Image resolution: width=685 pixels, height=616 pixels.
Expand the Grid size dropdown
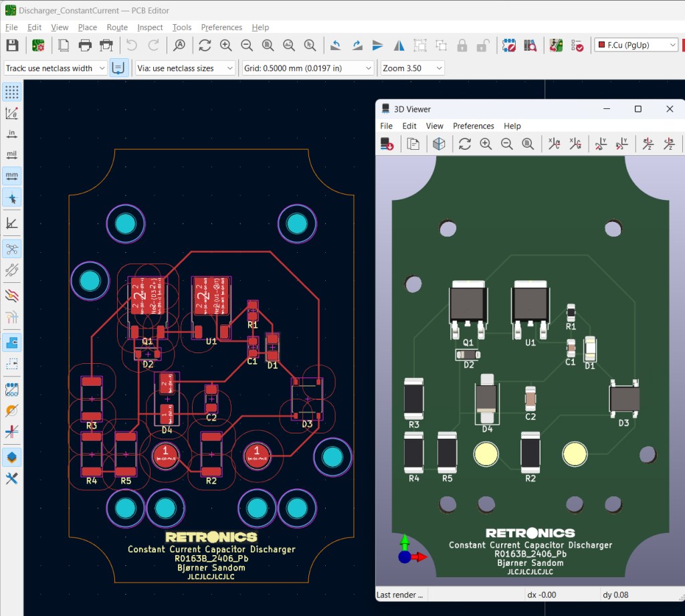point(308,68)
